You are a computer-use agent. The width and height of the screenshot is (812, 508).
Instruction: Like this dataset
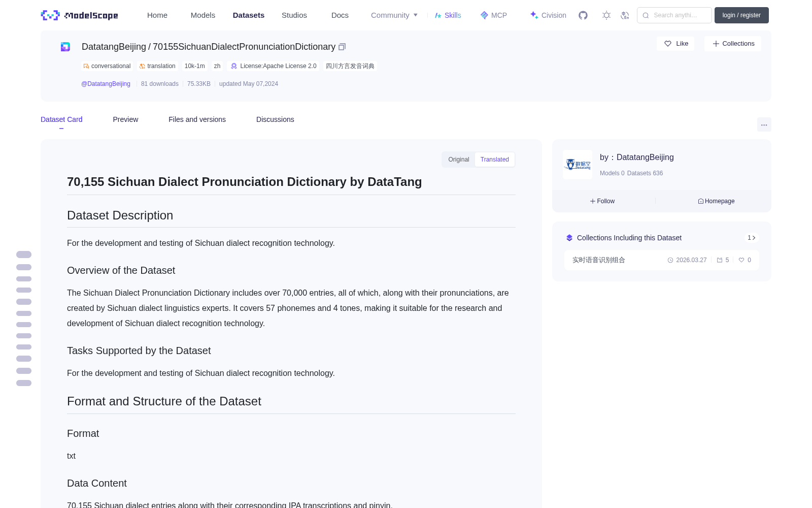675,44
